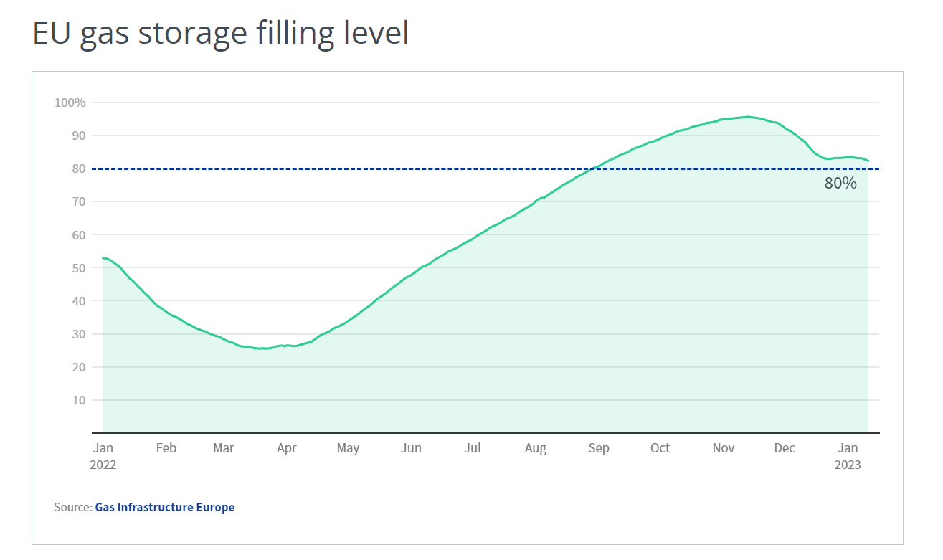The image size is (943, 560).
Task: Select the Feb label on the time axis
Action: click(x=166, y=448)
